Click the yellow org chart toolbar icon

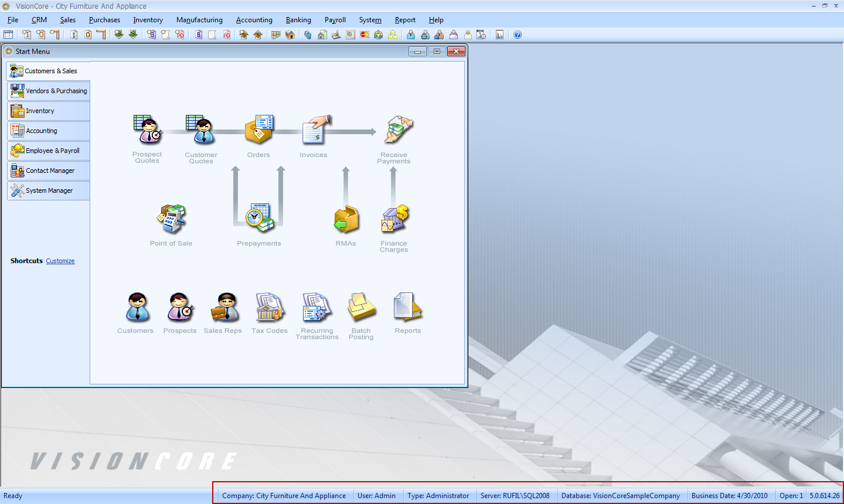[393, 35]
